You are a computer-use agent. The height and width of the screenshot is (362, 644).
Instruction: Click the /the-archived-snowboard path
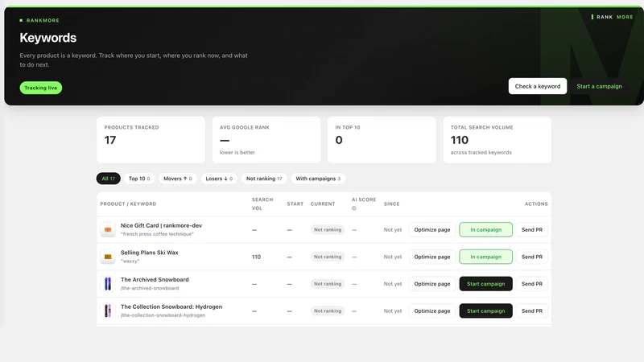tap(150, 288)
